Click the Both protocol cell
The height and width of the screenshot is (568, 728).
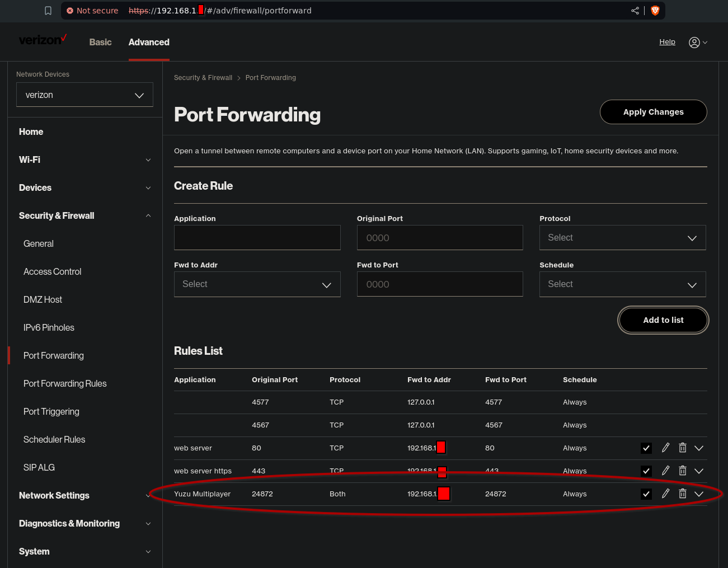(337, 494)
